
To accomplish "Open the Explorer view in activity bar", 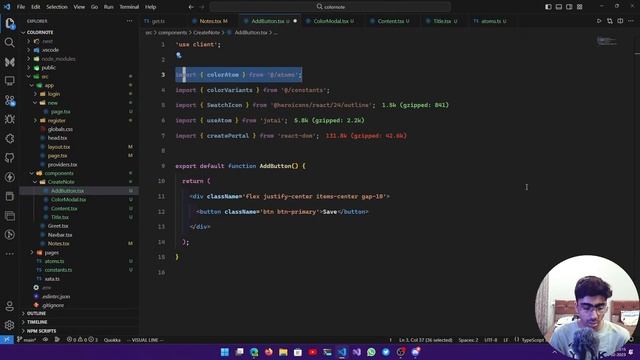I will [10, 24].
